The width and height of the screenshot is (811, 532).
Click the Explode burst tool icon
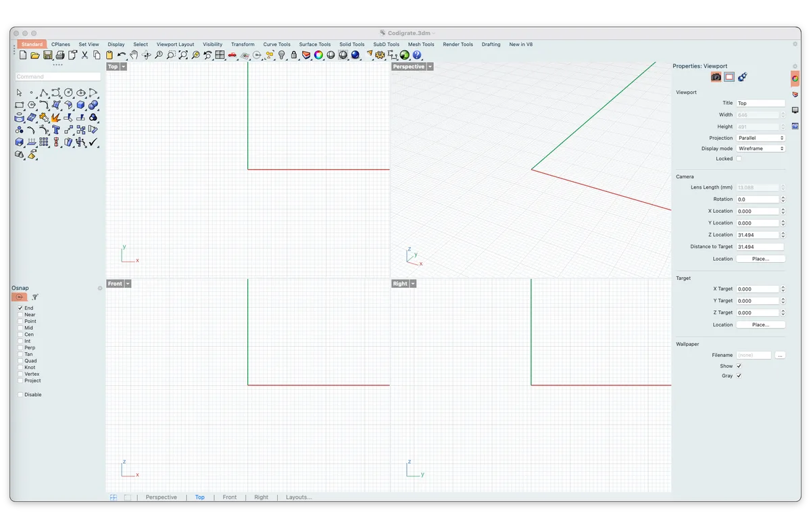pos(56,118)
